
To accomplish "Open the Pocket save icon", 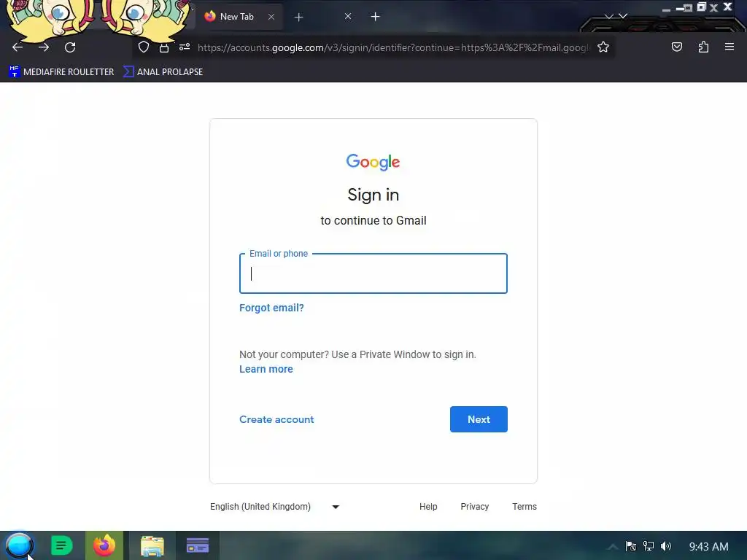I will (x=676, y=47).
